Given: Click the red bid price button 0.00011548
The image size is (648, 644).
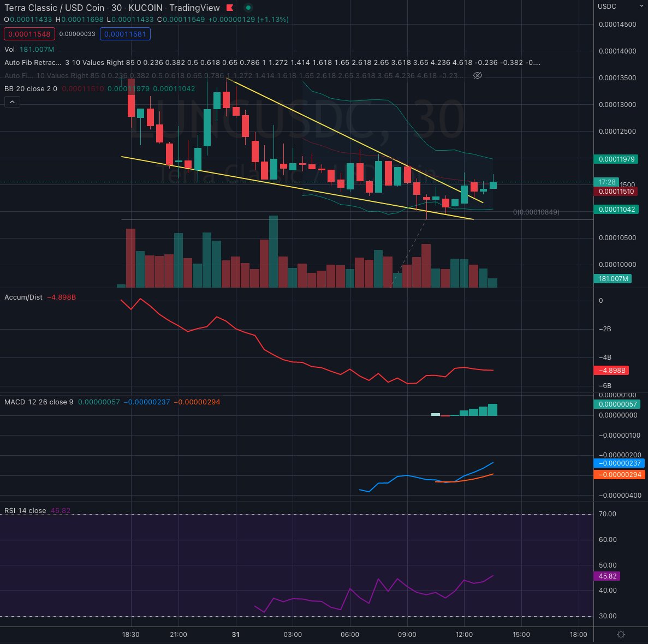Looking at the screenshot, I should (x=29, y=34).
